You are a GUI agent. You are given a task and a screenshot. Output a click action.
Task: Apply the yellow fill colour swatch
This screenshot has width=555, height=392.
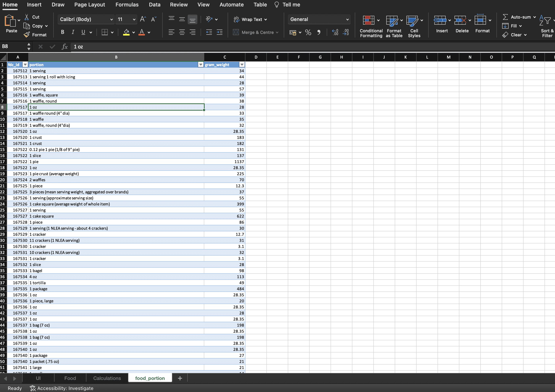[x=126, y=32]
